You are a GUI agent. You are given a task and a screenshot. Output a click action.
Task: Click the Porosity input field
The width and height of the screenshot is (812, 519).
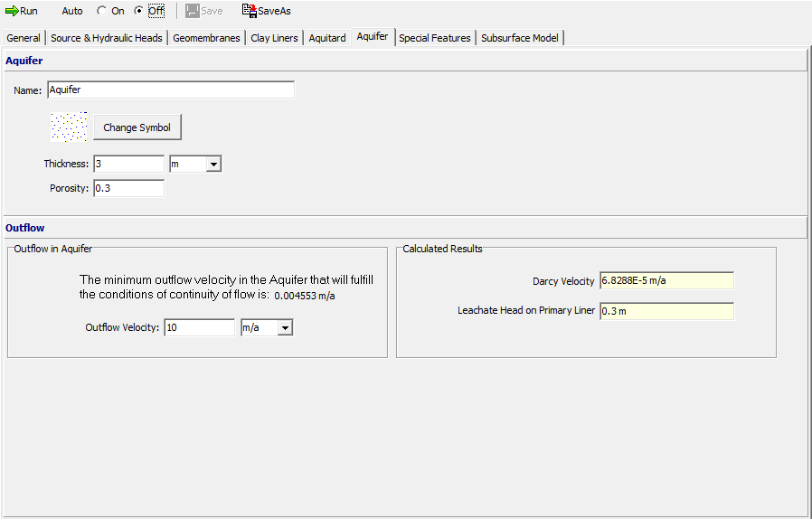click(x=127, y=188)
